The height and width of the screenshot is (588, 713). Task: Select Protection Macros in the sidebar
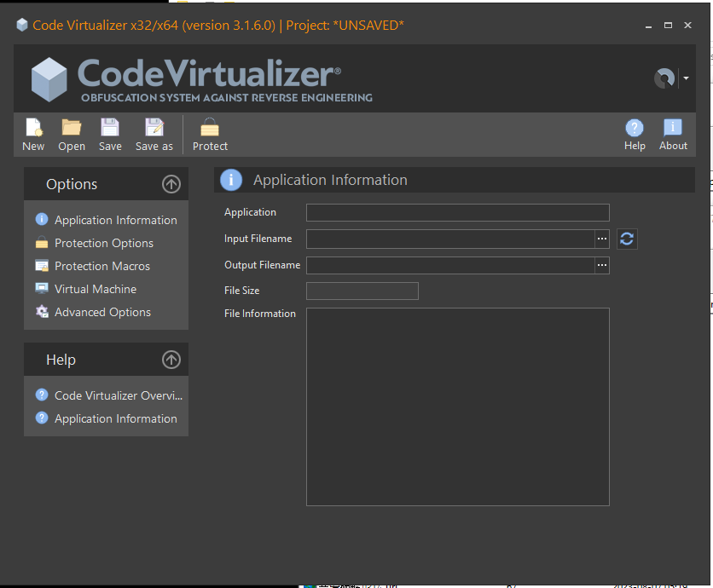(x=100, y=265)
